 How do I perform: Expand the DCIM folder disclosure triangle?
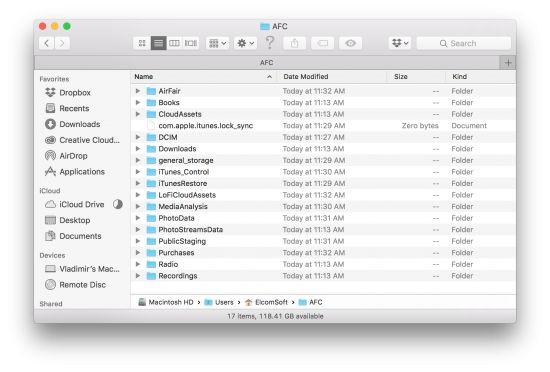pos(138,137)
